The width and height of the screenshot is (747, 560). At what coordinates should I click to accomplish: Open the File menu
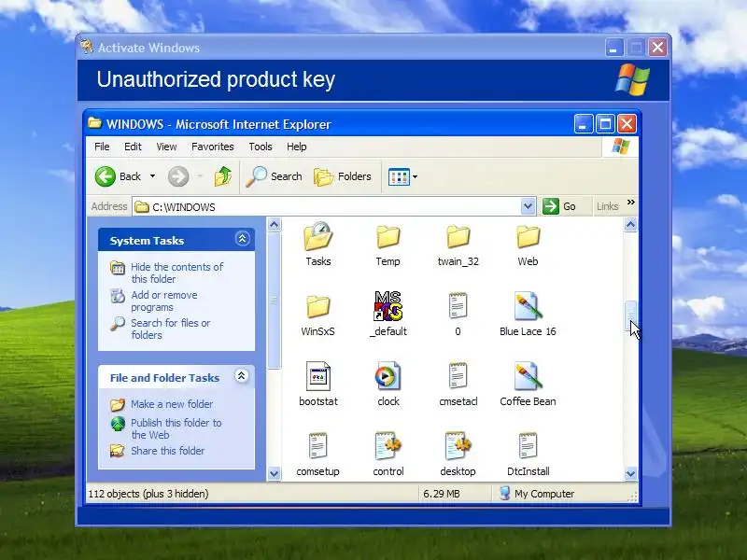coord(102,147)
